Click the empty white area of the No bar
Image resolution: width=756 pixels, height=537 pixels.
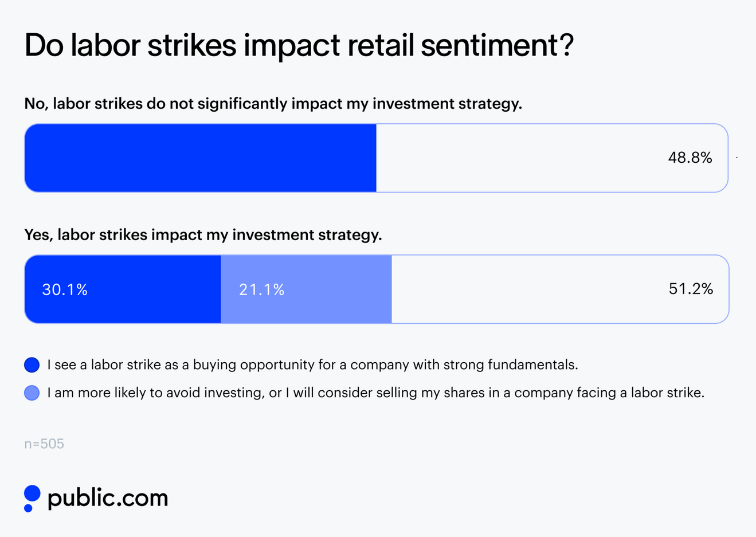[516, 158]
